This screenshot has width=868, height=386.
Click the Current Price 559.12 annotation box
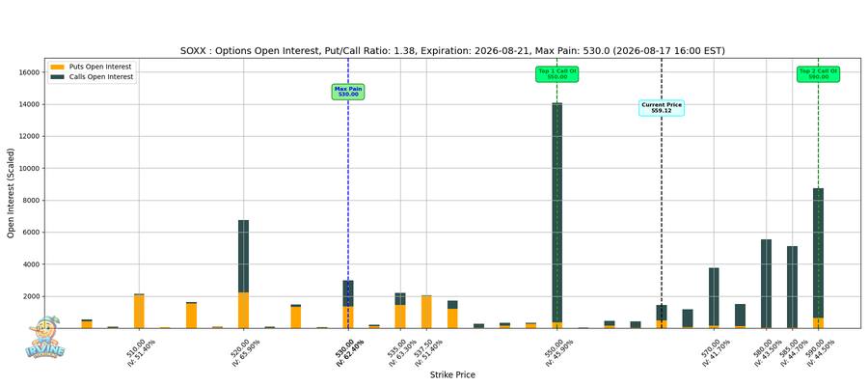coord(662,107)
